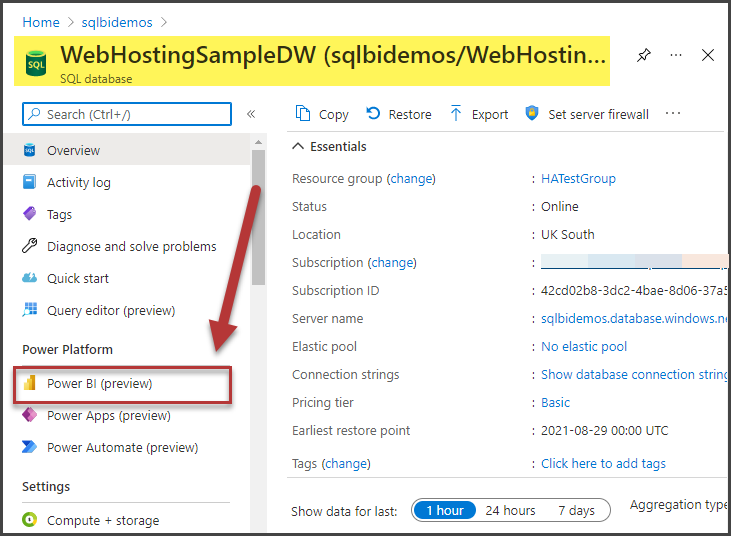This screenshot has height=536, width=731.
Task: Open HATestGroup resource group
Action: click(578, 179)
